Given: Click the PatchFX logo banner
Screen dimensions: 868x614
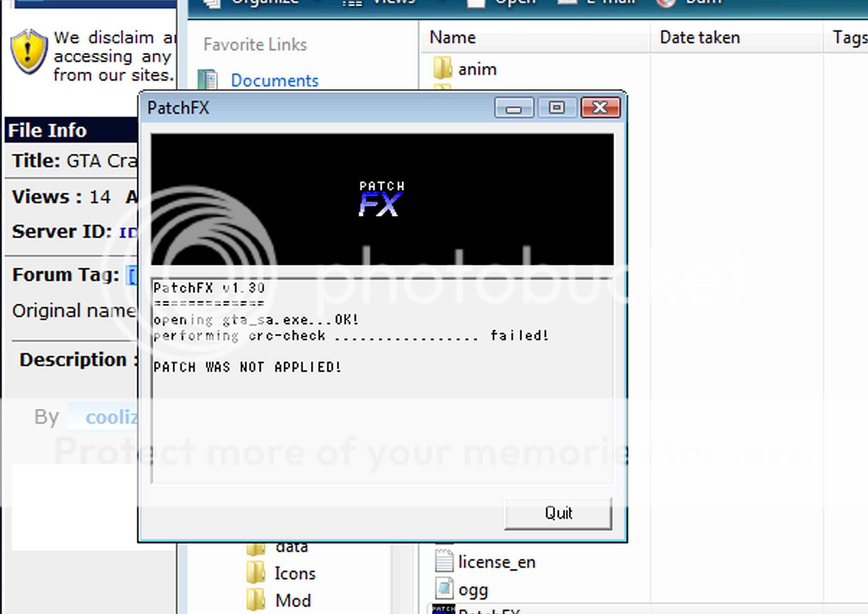Looking at the screenshot, I should [x=382, y=199].
